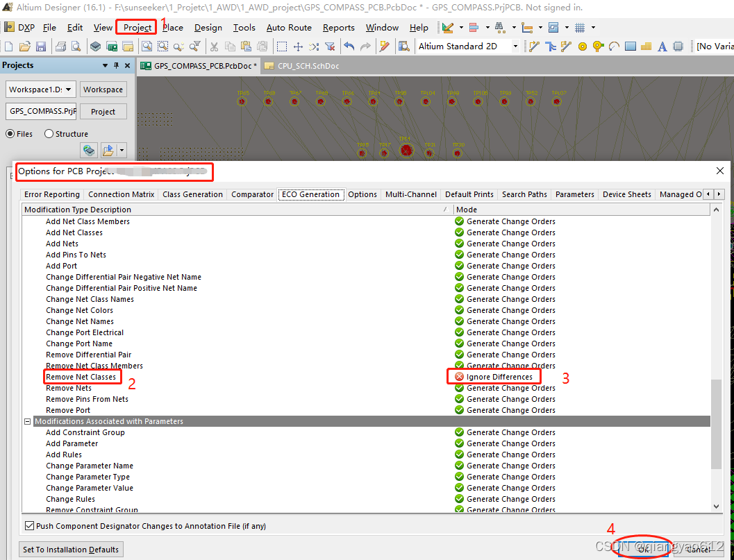Click the Clear filter icon
The image size is (734, 560).
pyautogui.click(x=330, y=46)
